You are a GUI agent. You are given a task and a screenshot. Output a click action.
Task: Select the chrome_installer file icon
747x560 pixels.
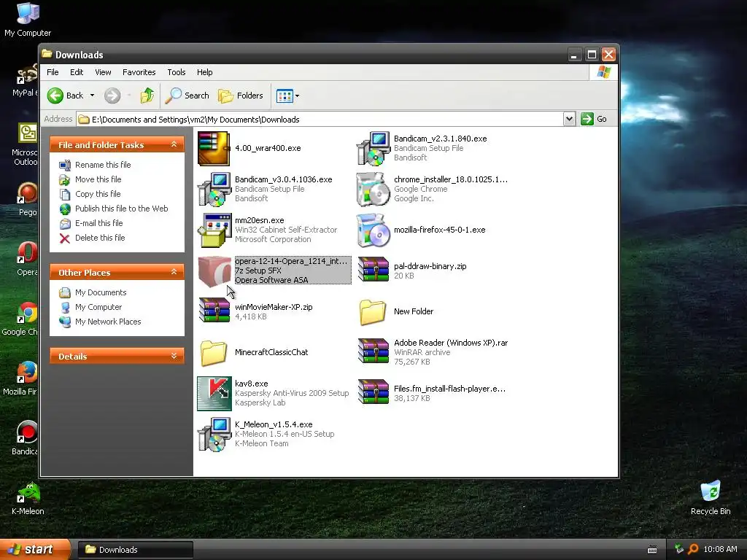373,190
